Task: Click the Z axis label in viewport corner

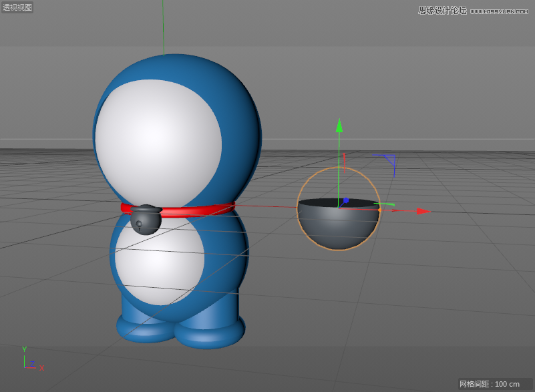Action: point(33,365)
